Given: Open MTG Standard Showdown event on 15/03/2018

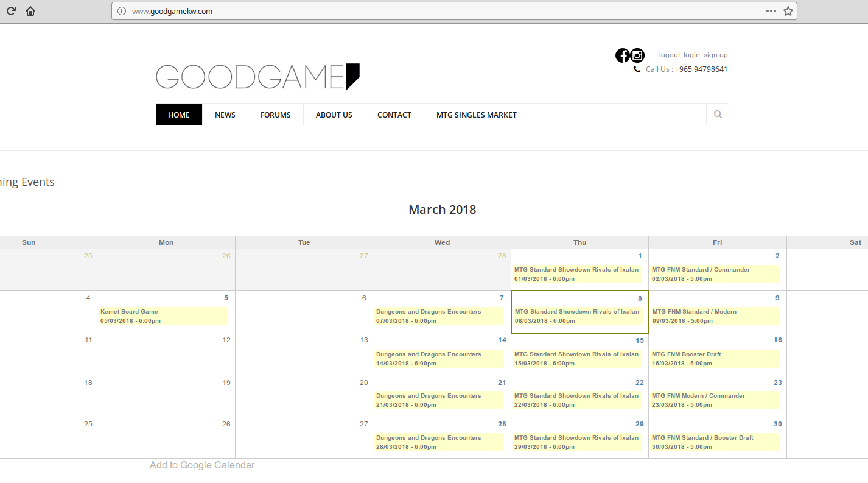Looking at the screenshot, I should [x=577, y=358].
